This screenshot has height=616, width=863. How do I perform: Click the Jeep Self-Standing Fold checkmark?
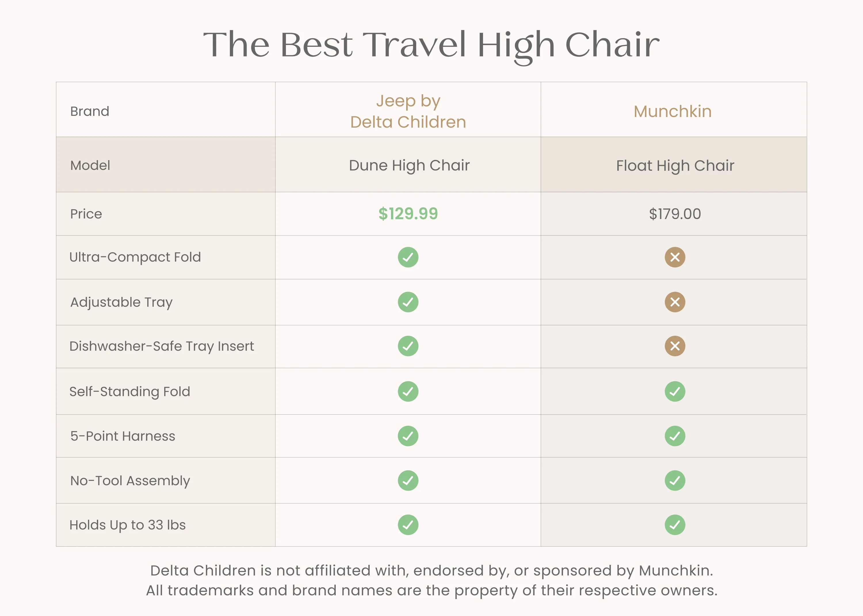pyautogui.click(x=408, y=392)
